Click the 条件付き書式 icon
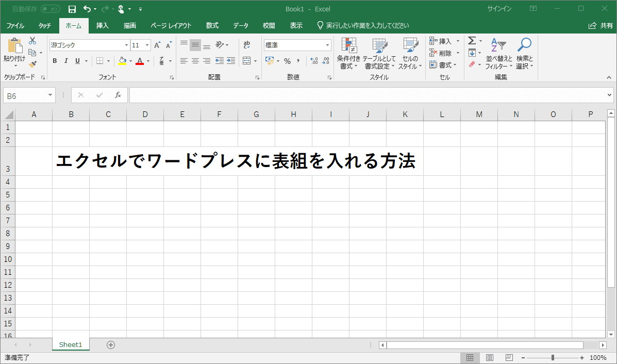The height and width of the screenshot is (364, 617). [x=349, y=54]
